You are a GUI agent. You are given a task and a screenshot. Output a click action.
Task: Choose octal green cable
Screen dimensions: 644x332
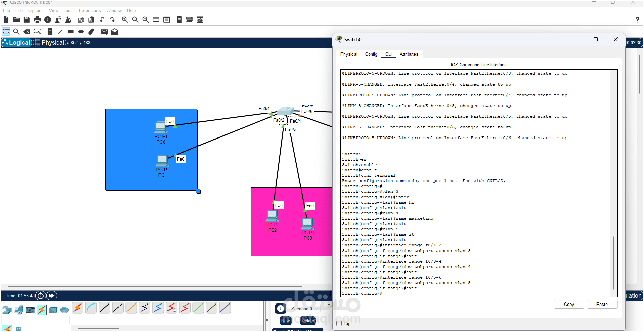coord(198,308)
